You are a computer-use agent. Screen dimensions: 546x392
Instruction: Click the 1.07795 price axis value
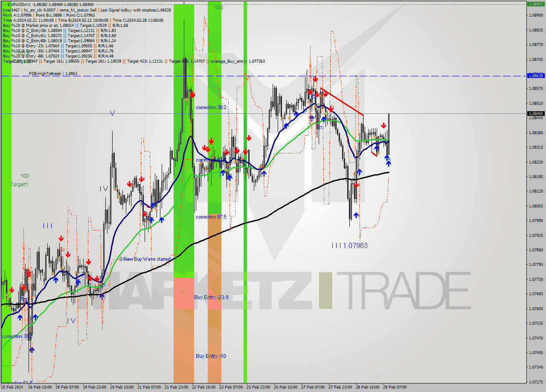(x=536, y=264)
